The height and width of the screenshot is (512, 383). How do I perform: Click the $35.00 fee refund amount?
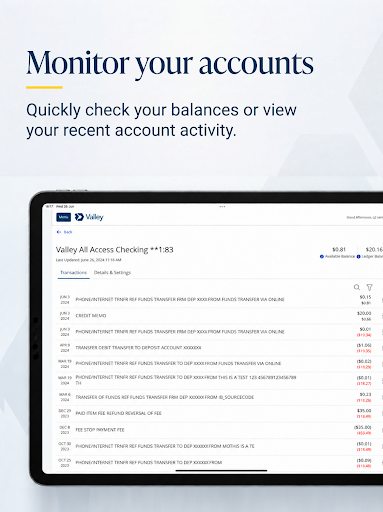tap(364, 411)
